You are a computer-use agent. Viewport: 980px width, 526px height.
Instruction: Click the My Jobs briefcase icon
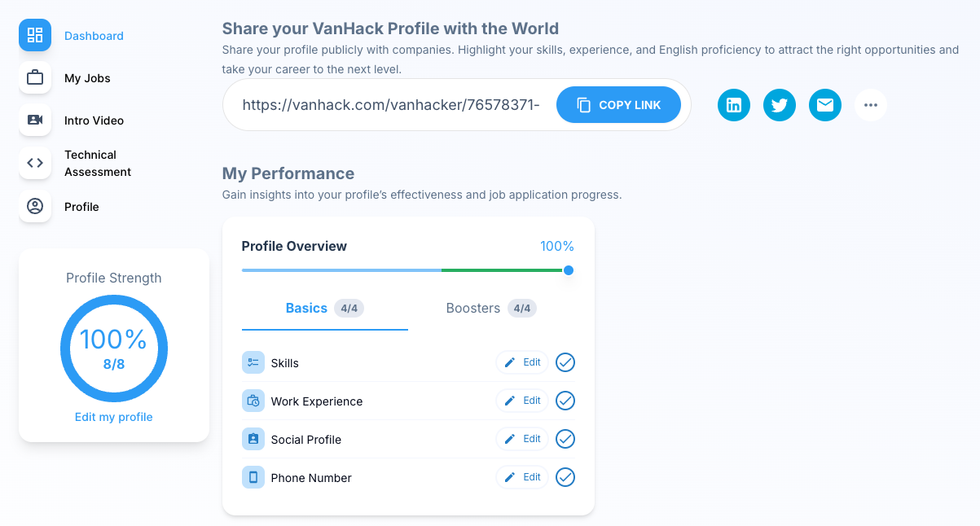[x=35, y=78]
